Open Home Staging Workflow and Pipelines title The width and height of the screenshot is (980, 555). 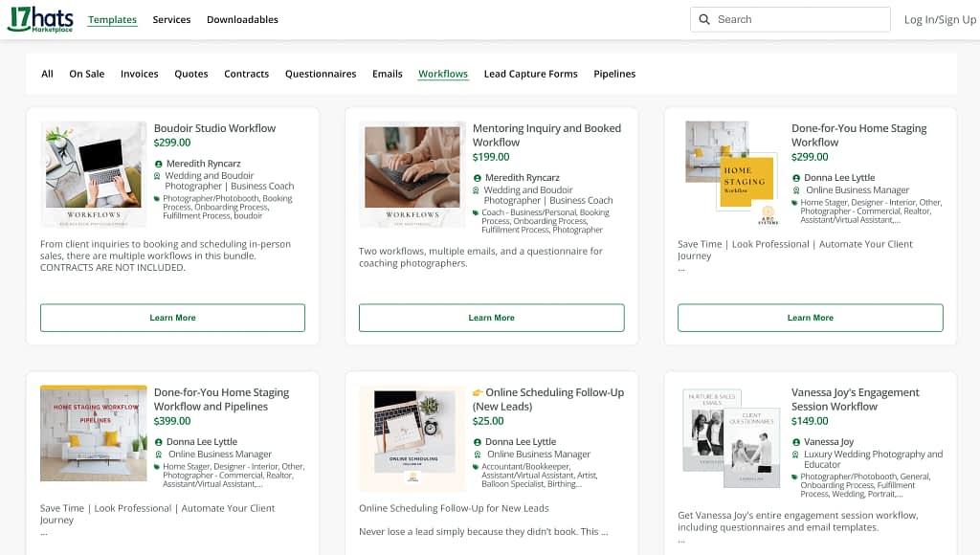pyautogui.click(x=221, y=399)
